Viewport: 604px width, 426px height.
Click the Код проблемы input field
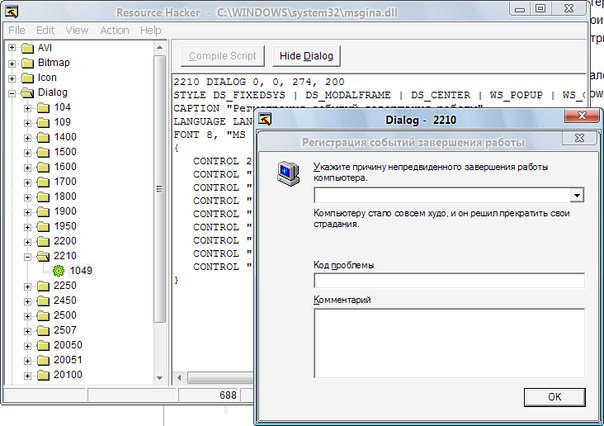tap(448, 280)
